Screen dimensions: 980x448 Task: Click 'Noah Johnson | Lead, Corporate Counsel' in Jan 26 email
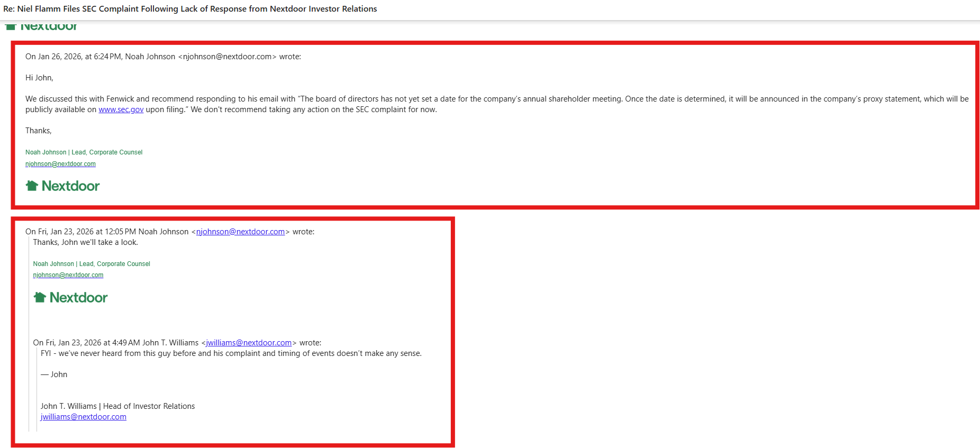(x=84, y=152)
